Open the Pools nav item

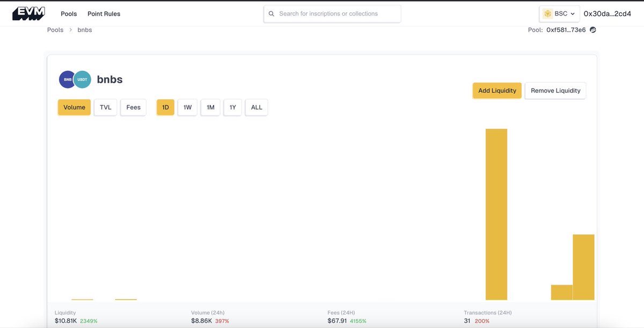click(x=69, y=14)
